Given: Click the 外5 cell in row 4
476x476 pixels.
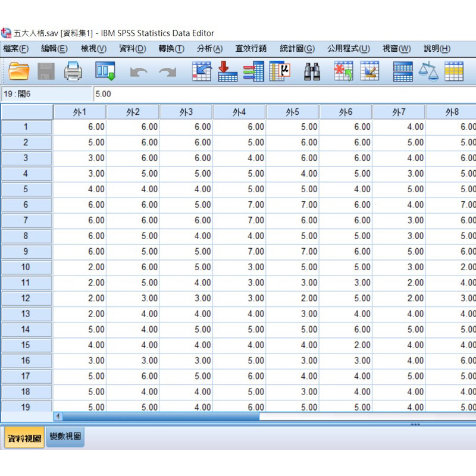Looking at the screenshot, I should point(292,174).
